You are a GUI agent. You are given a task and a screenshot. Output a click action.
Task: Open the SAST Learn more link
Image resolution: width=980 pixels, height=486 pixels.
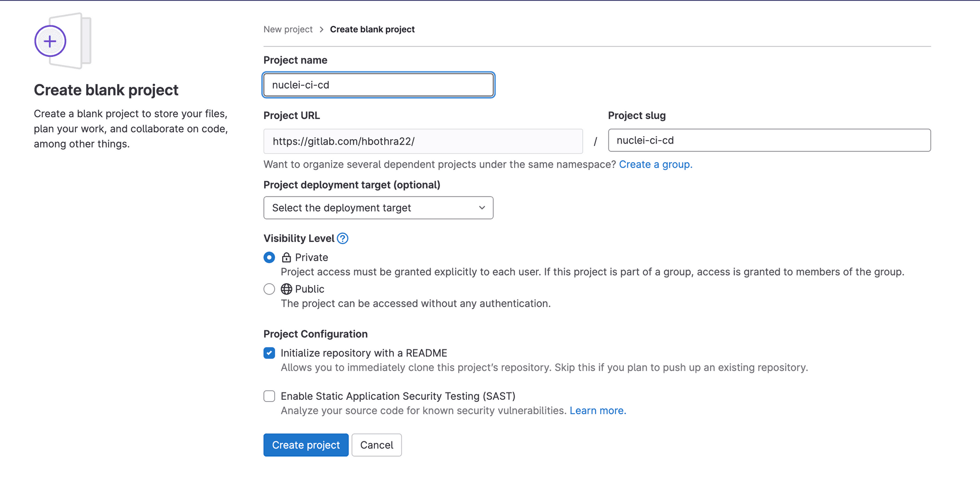597,411
